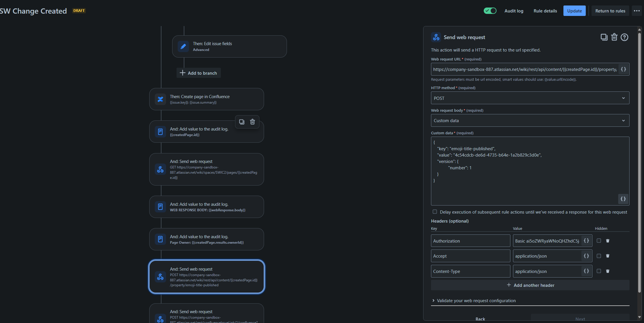
Task: Click Return to rules
Action: [610, 11]
